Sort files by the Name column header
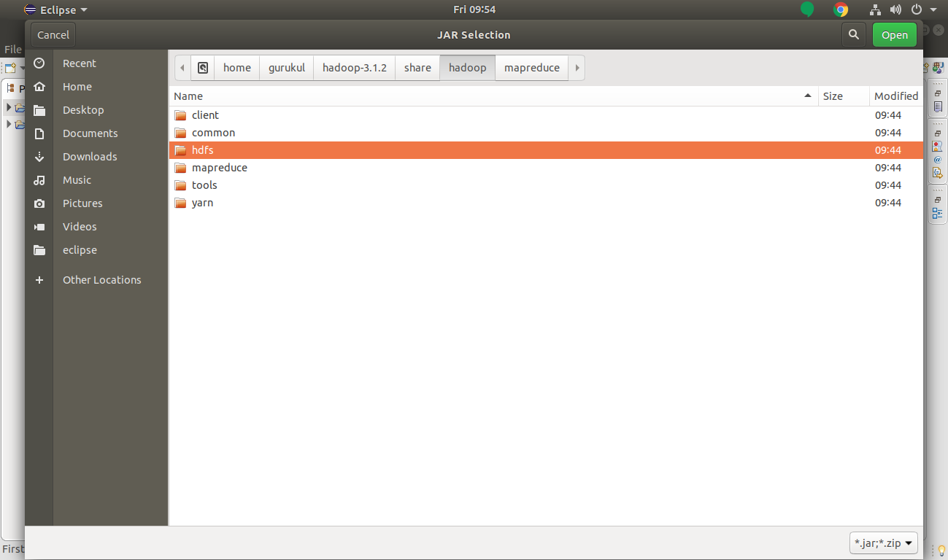The image size is (948, 560). [x=493, y=96]
